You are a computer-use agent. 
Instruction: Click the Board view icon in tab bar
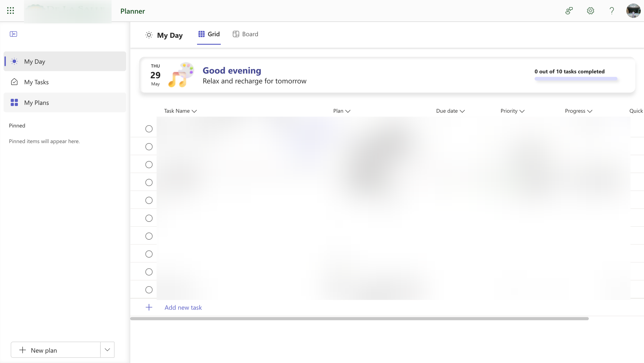[236, 34]
